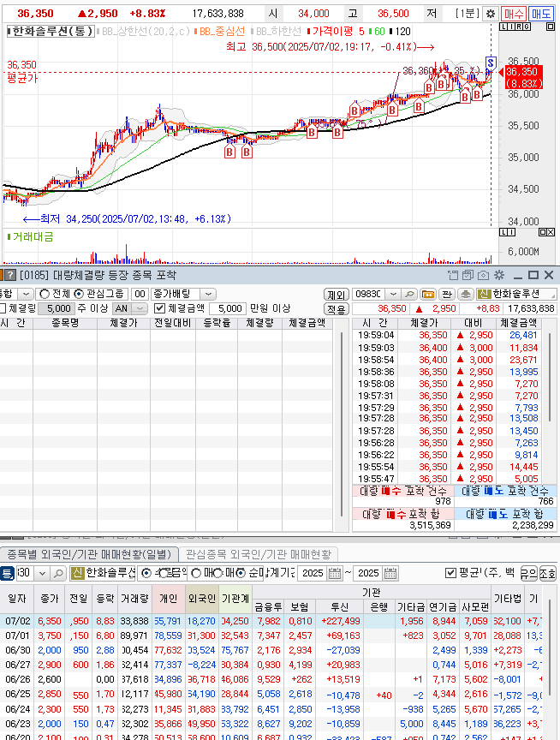This screenshot has width=560, height=740.
Task: Click the R chart mode icon
Action: click(517, 27)
